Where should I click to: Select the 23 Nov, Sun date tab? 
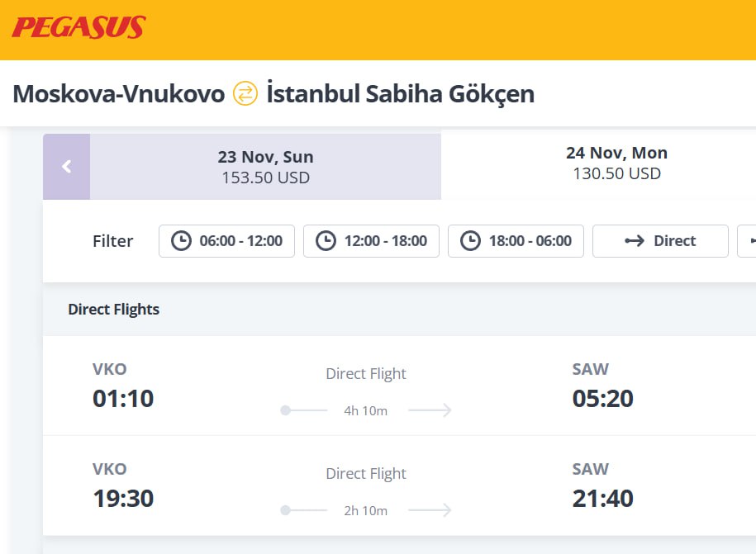265,167
